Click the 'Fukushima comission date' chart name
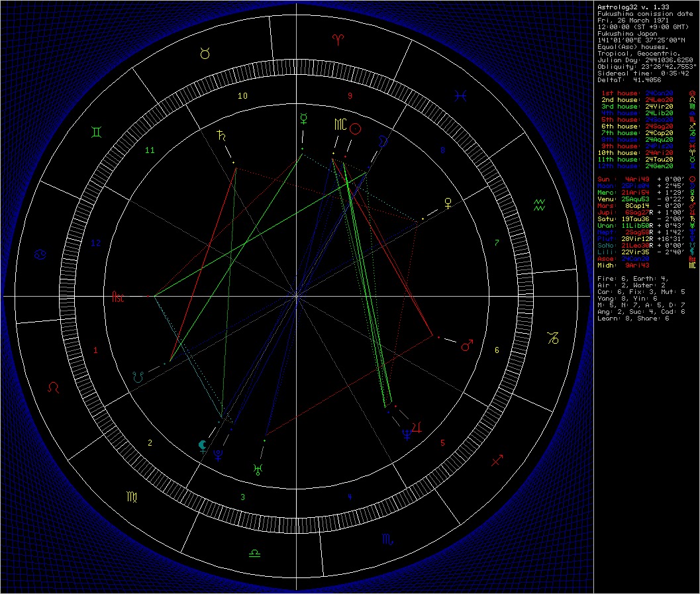 point(645,14)
